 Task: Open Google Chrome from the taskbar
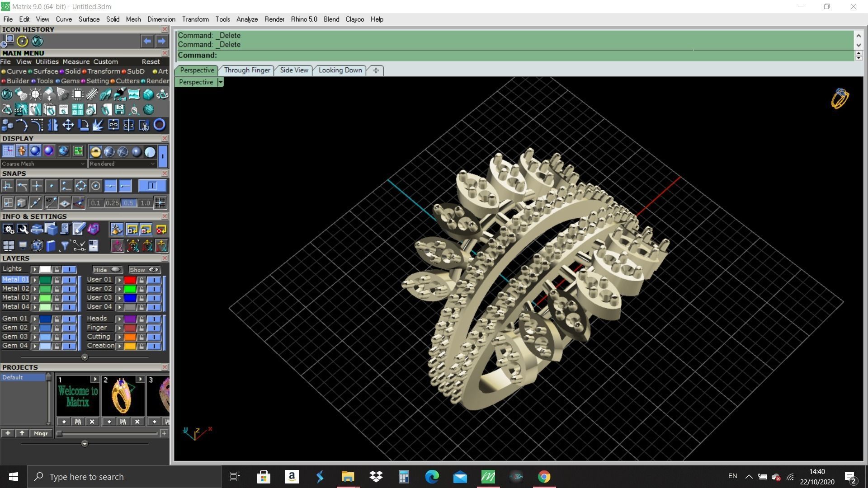544,477
